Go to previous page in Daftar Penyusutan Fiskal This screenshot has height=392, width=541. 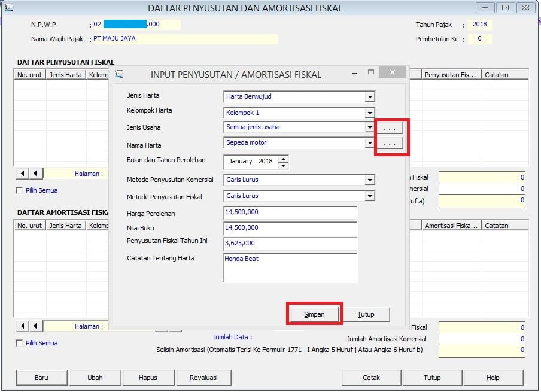pos(35,173)
